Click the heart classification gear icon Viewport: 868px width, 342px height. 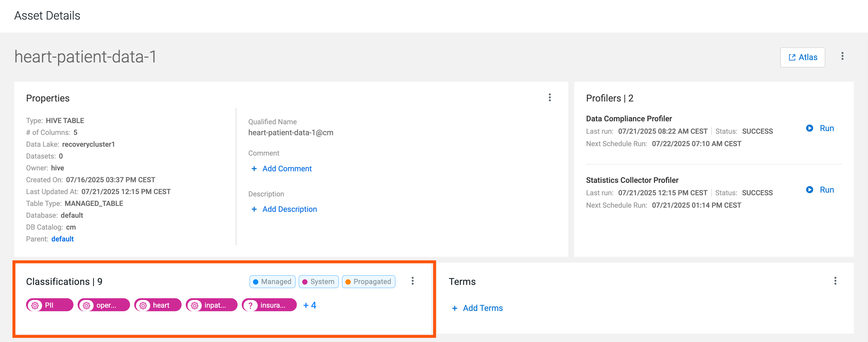pyautogui.click(x=143, y=305)
